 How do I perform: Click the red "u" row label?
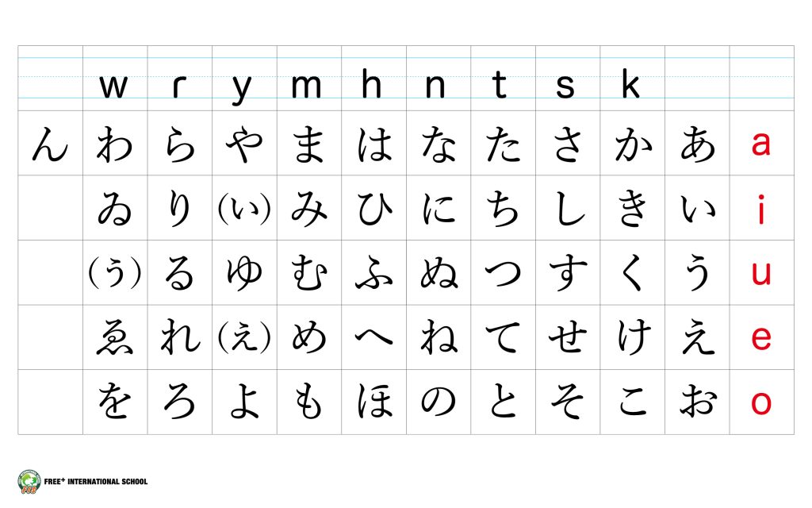coord(760,273)
